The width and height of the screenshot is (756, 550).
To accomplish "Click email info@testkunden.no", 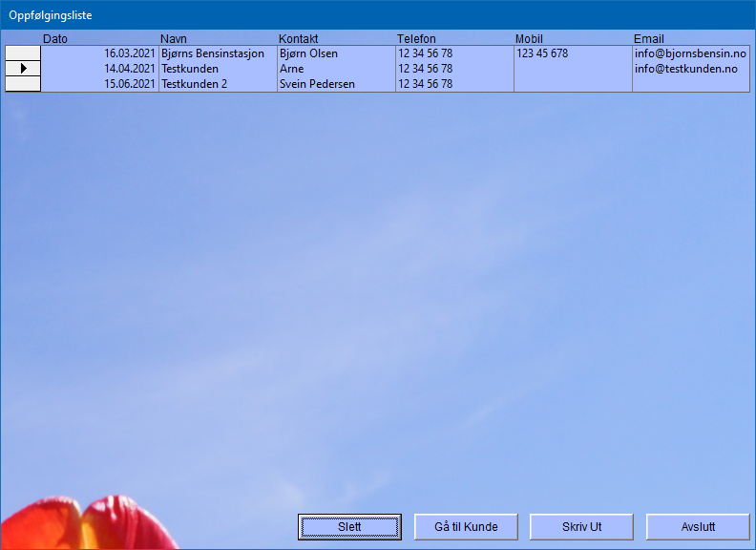I will 691,69.
